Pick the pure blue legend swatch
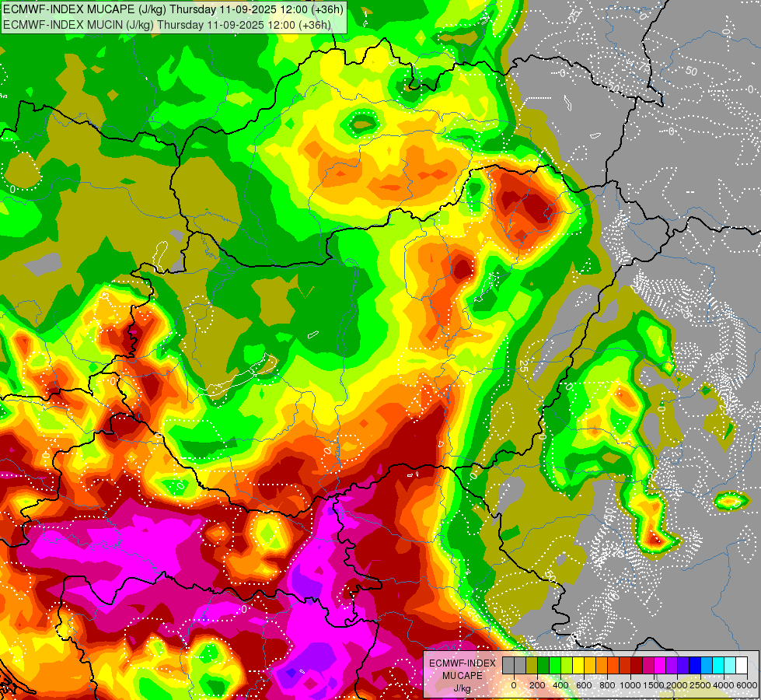 click(696, 665)
